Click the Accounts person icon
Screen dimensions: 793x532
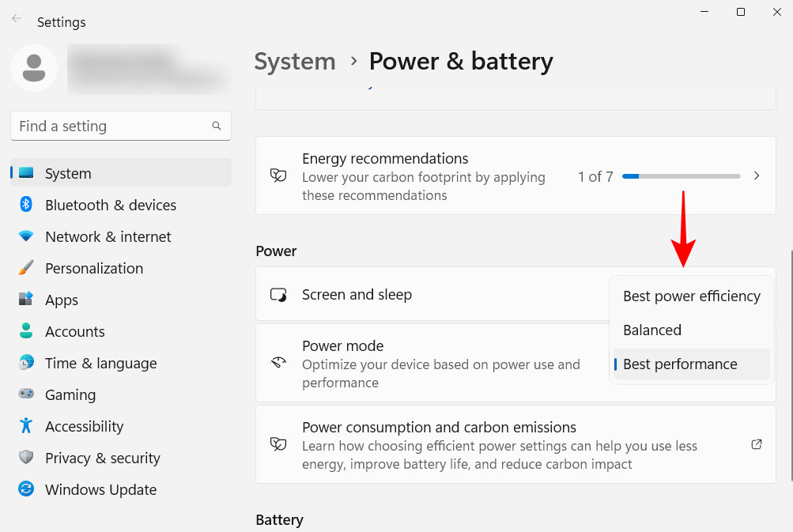26,331
